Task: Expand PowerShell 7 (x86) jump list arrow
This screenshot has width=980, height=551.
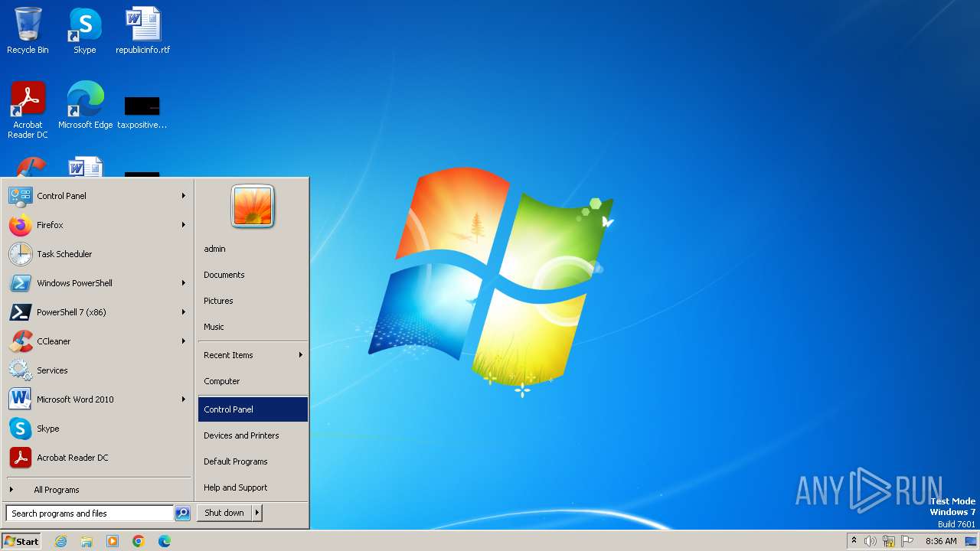Action: 184,312
